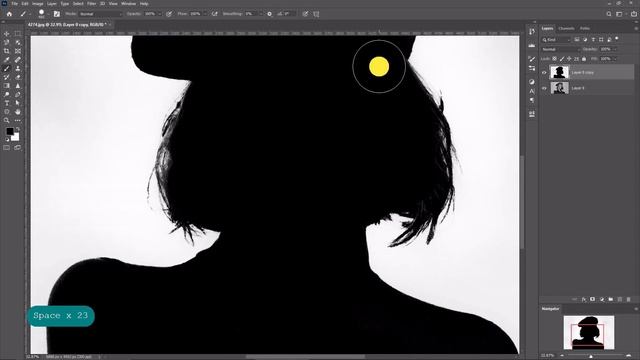The height and width of the screenshot is (360, 640).
Task: Click the Navigator panel tab
Action: pos(550,309)
